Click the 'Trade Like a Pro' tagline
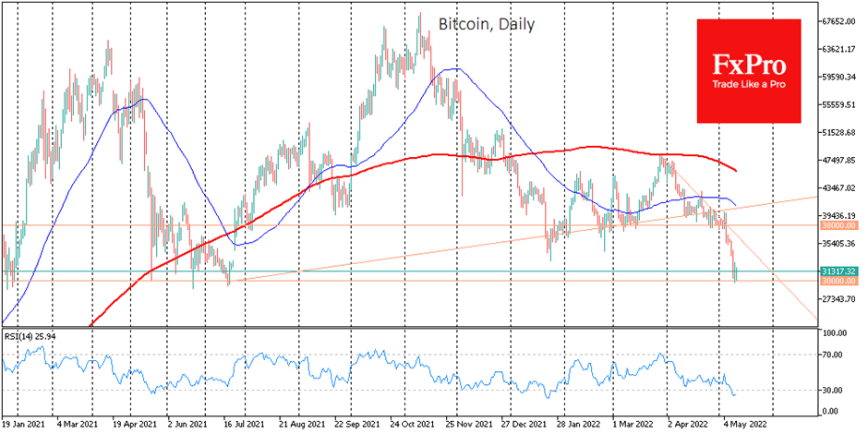 click(749, 85)
